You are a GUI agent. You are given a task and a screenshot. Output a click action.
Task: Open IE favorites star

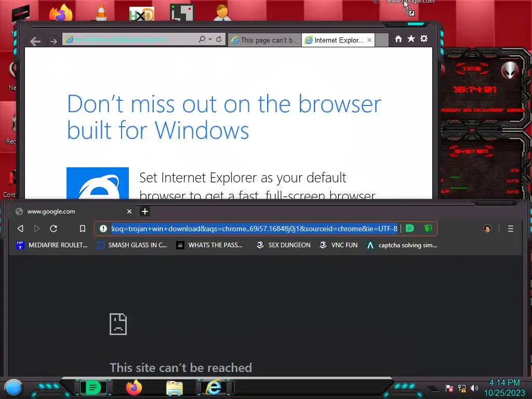click(x=411, y=38)
